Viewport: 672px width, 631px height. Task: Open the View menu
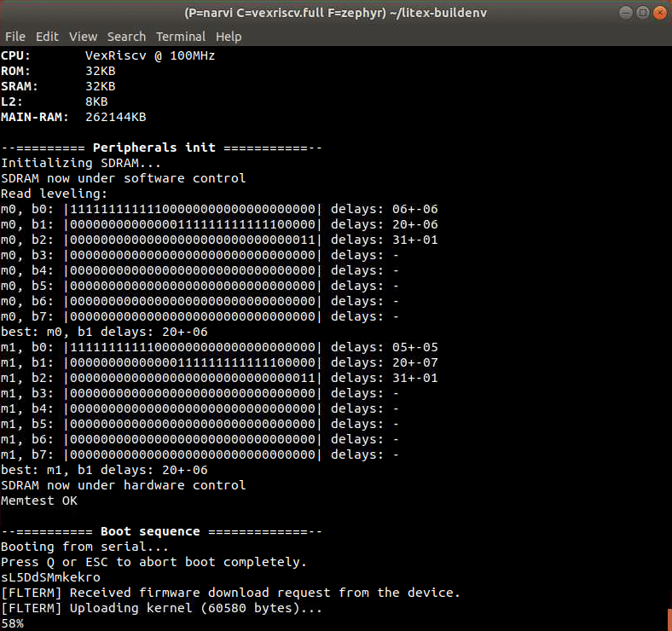click(x=83, y=37)
